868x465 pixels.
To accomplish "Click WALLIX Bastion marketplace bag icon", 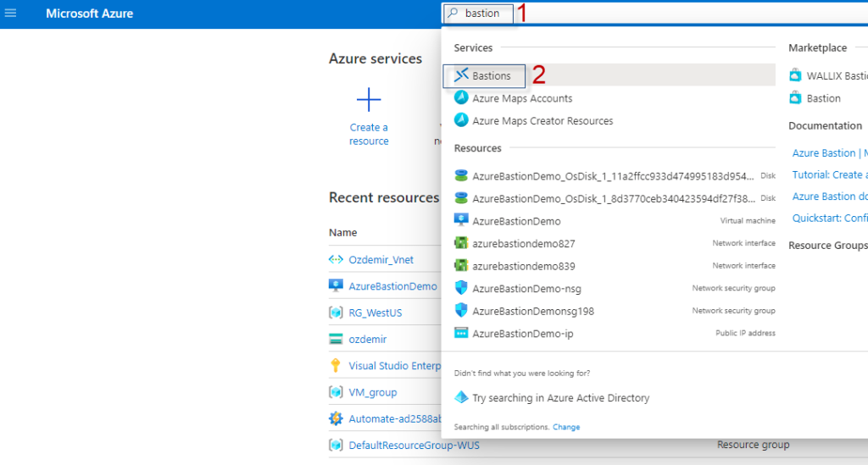I will [795, 75].
